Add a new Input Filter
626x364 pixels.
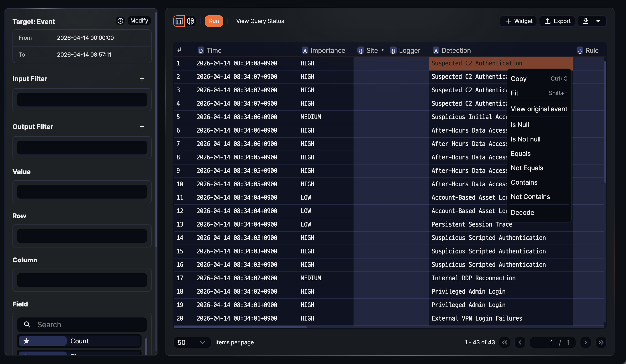pos(142,78)
